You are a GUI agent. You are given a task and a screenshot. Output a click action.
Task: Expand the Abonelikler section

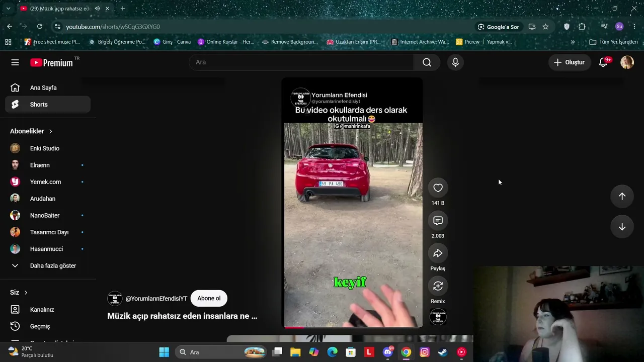[x=31, y=131]
